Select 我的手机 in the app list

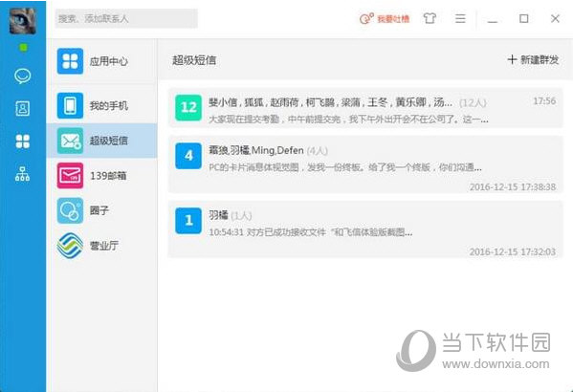click(102, 105)
